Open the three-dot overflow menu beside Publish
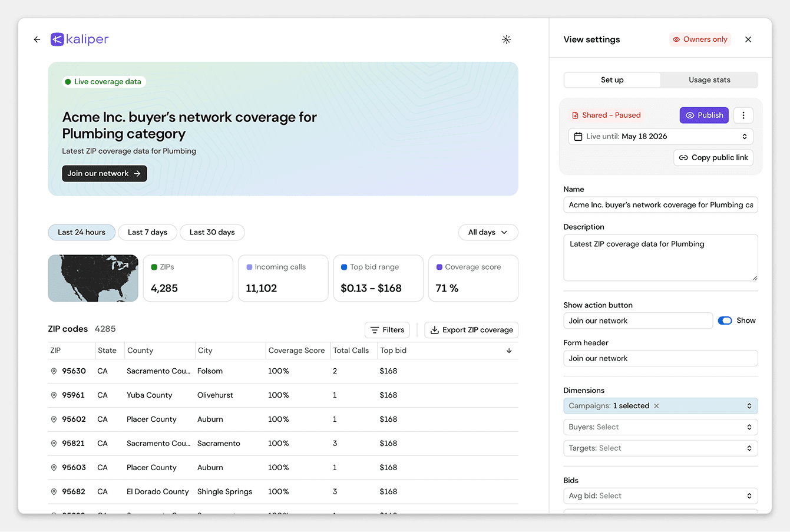The height and width of the screenshot is (532, 790). click(743, 115)
